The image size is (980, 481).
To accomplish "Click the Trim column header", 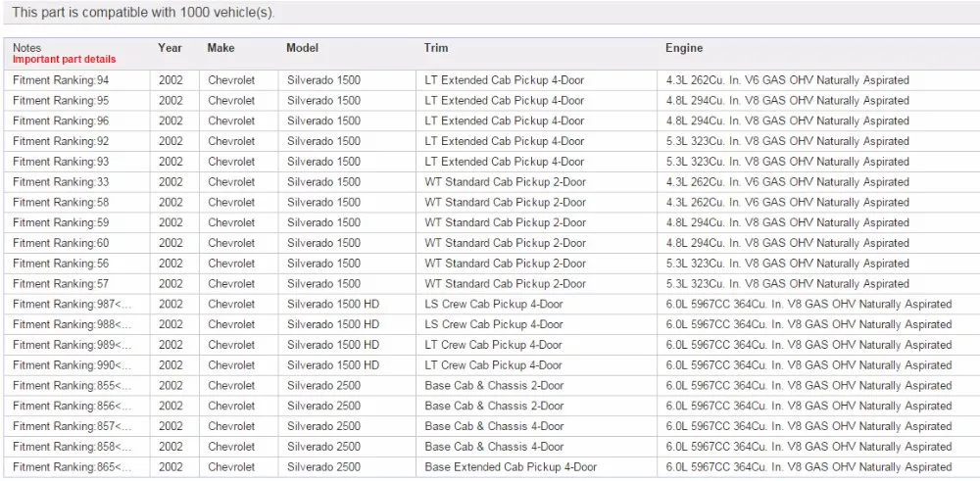I will [x=436, y=48].
